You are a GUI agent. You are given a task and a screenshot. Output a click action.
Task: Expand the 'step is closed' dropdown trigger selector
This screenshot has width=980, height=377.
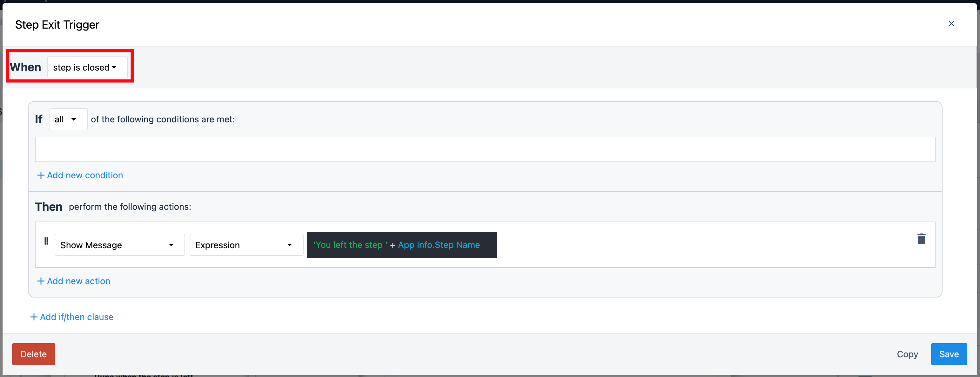coord(87,67)
